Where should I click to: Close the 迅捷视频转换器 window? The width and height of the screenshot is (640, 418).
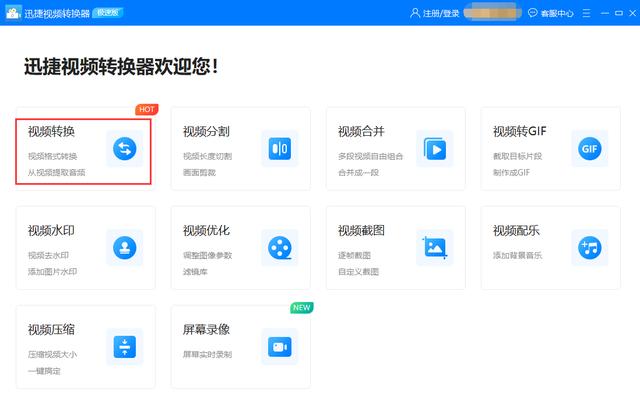coord(633,13)
